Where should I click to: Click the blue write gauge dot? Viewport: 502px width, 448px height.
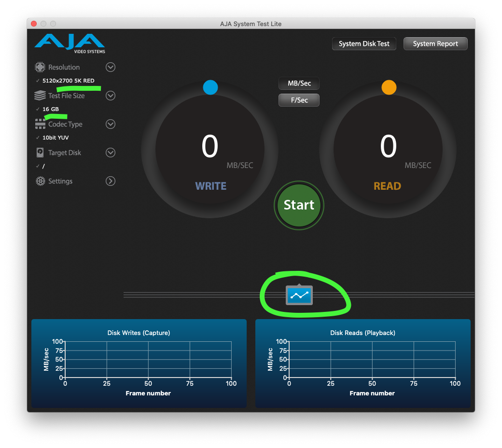tap(210, 87)
